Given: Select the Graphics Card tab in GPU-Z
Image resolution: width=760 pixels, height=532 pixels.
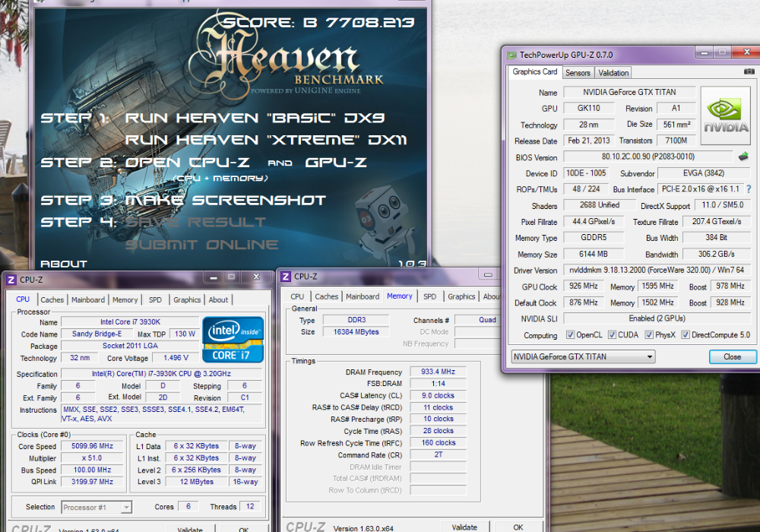Looking at the screenshot, I should [x=534, y=71].
